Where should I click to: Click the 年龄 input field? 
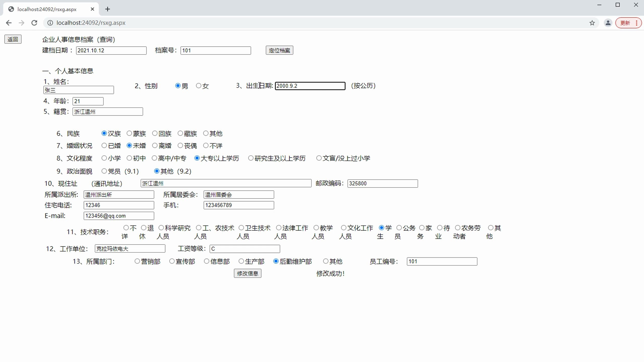(88, 101)
